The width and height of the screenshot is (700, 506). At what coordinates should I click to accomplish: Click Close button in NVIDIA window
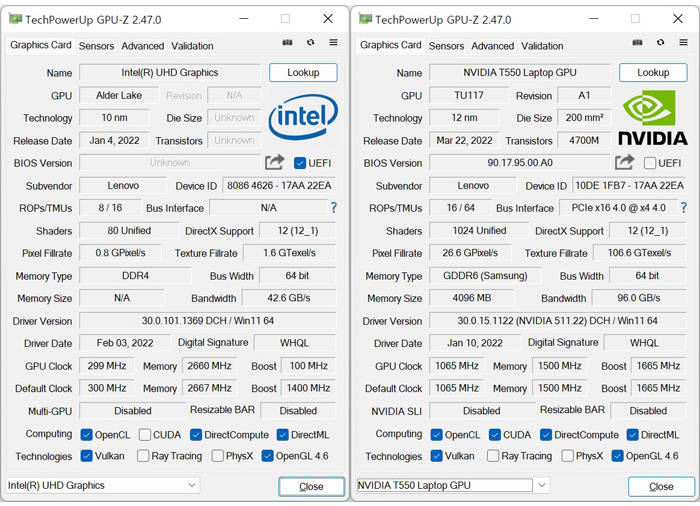tap(661, 486)
